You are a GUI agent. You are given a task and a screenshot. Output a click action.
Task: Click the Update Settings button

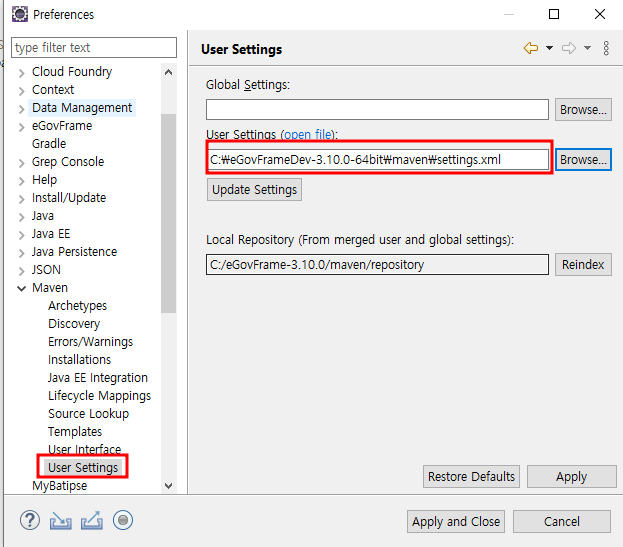(x=254, y=189)
